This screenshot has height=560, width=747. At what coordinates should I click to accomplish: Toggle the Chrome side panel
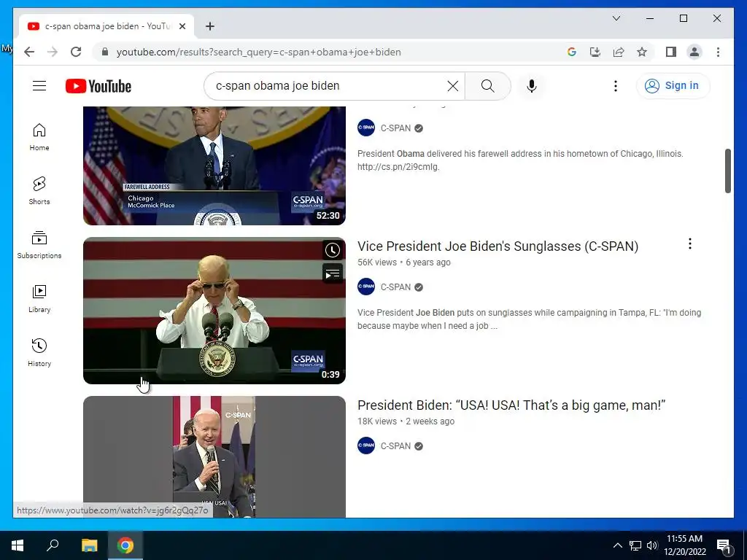click(671, 52)
